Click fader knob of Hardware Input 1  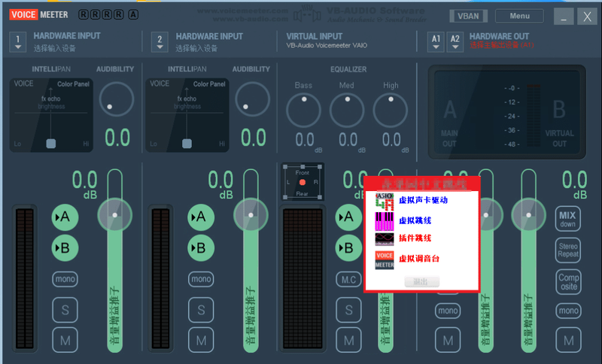click(115, 215)
